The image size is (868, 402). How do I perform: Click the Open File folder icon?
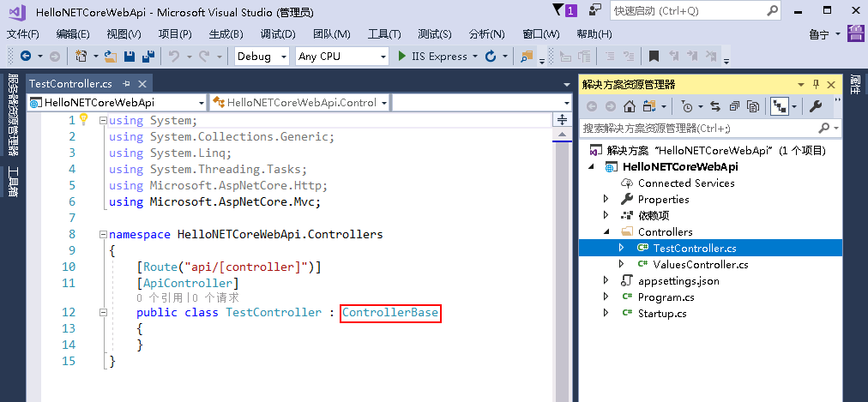pyautogui.click(x=111, y=56)
